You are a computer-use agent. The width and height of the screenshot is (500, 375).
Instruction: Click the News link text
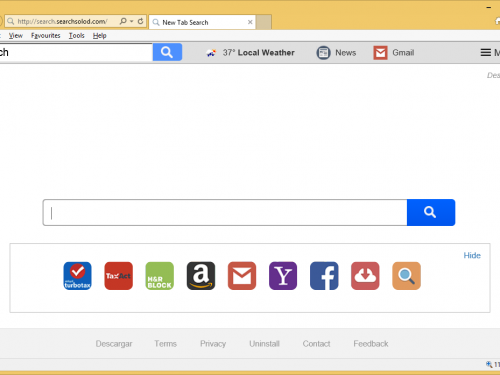[x=346, y=53]
